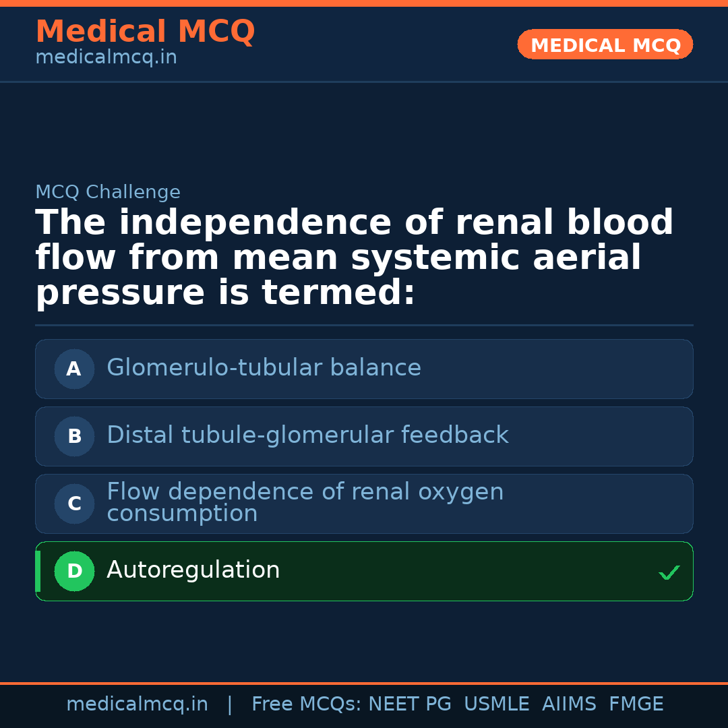Click the green bar left of option D
The image size is (728, 728).
(38, 571)
